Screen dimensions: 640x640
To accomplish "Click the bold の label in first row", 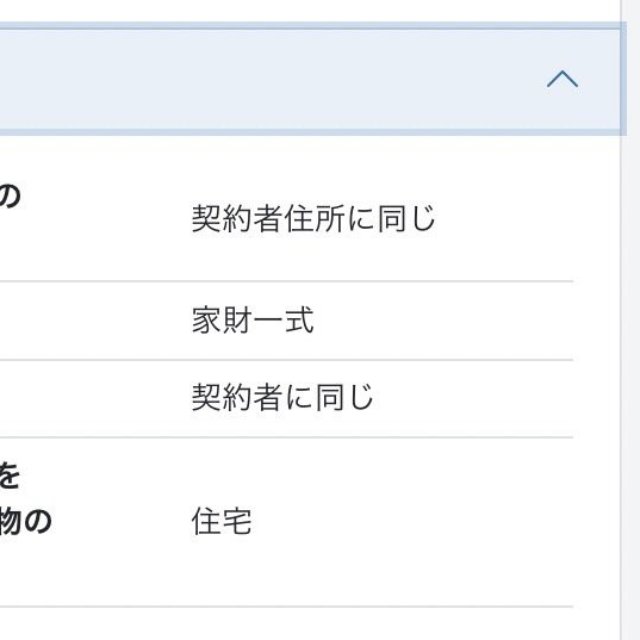I will pos(9,196).
